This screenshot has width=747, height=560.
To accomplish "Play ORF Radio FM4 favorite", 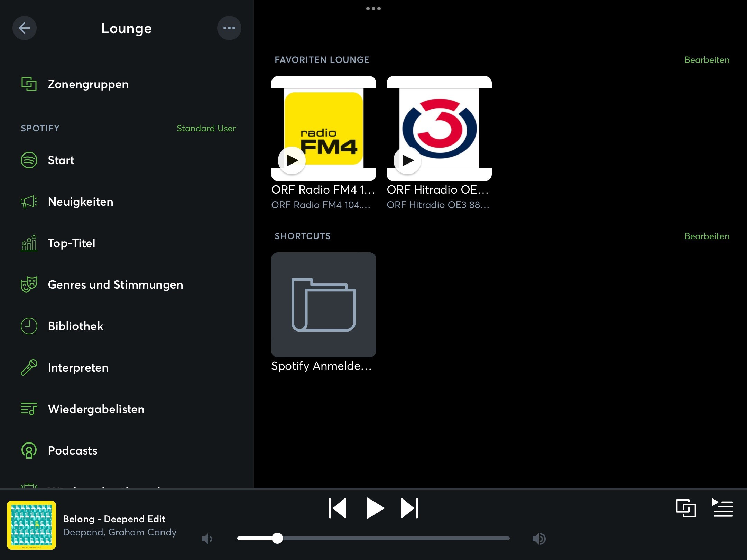I will [292, 160].
